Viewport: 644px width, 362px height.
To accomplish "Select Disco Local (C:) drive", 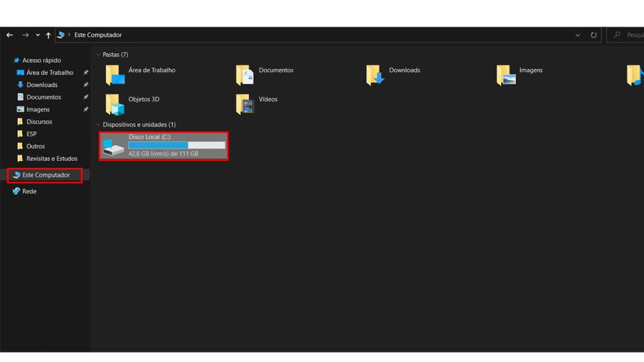I will coord(164,146).
